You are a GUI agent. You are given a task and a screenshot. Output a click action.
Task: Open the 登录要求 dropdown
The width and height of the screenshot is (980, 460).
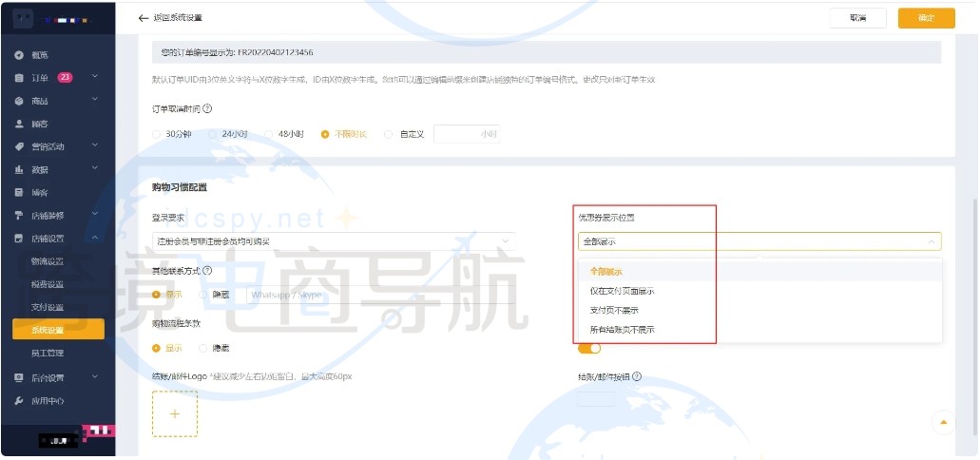(334, 241)
